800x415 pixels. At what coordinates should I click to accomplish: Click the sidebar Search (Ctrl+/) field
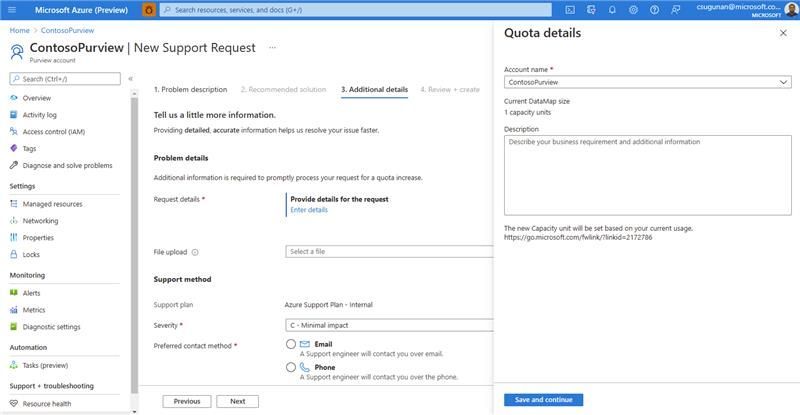[65, 79]
